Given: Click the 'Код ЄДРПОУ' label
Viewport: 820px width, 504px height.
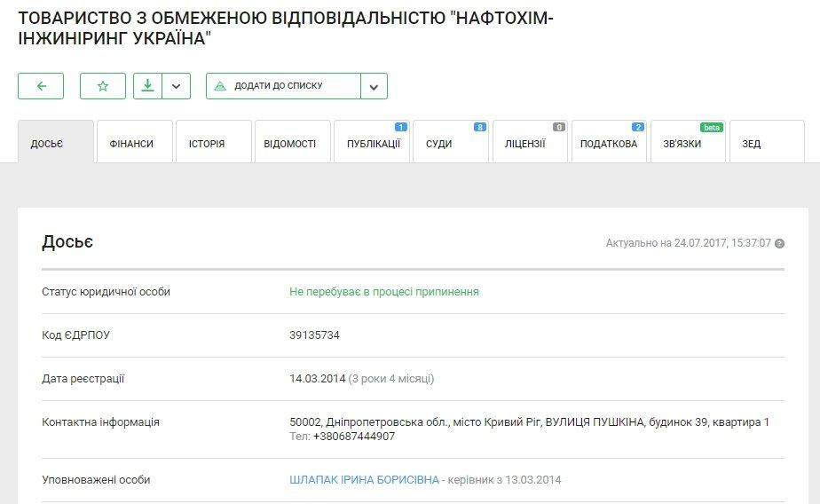Looking at the screenshot, I should 75,335.
